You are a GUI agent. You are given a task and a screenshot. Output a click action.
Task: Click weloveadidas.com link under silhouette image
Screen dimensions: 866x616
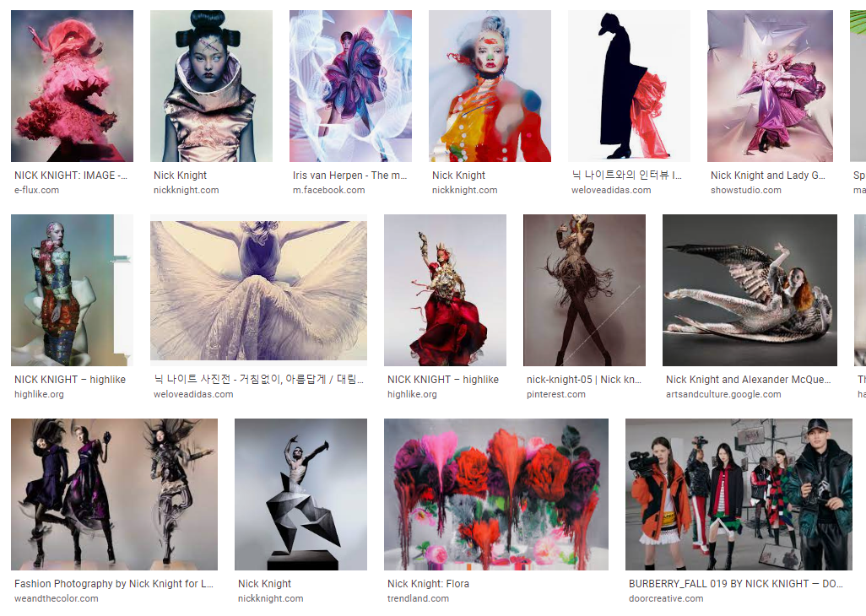coord(611,190)
